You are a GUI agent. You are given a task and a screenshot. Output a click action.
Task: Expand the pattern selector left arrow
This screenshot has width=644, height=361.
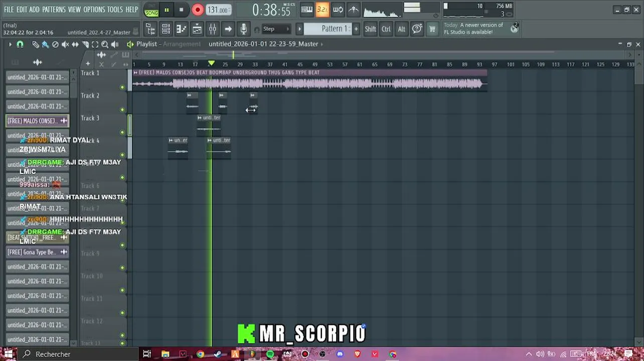coord(299,29)
